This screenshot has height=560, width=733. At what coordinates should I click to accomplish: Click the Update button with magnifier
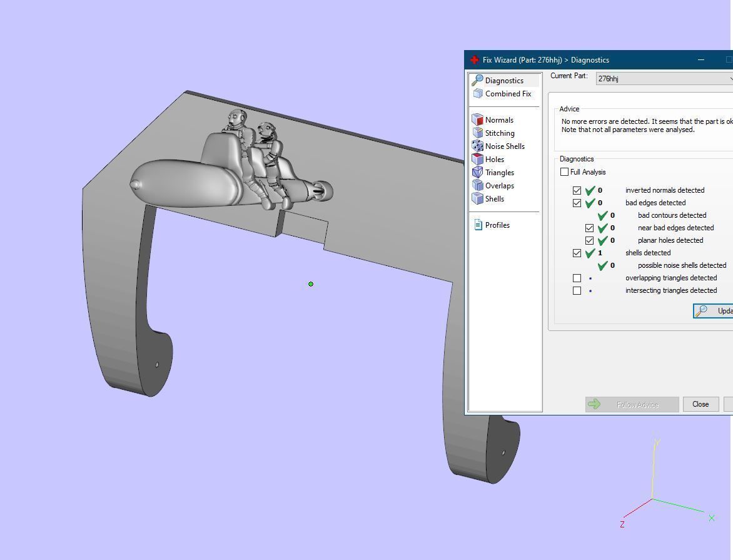pos(713,310)
